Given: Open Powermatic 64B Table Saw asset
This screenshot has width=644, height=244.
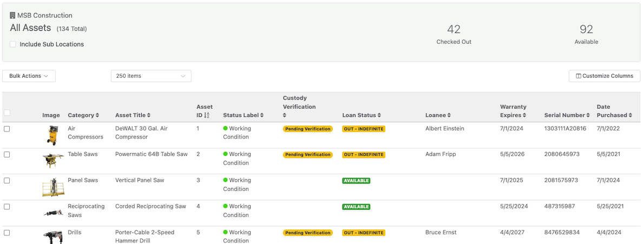Looking at the screenshot, I should (x=151, y=154).
